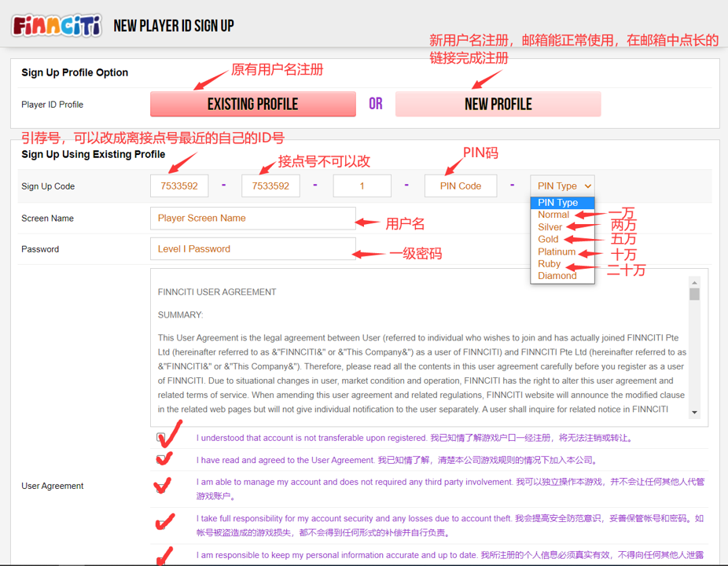Click the I take full responsibility statement text

point(450,525)
